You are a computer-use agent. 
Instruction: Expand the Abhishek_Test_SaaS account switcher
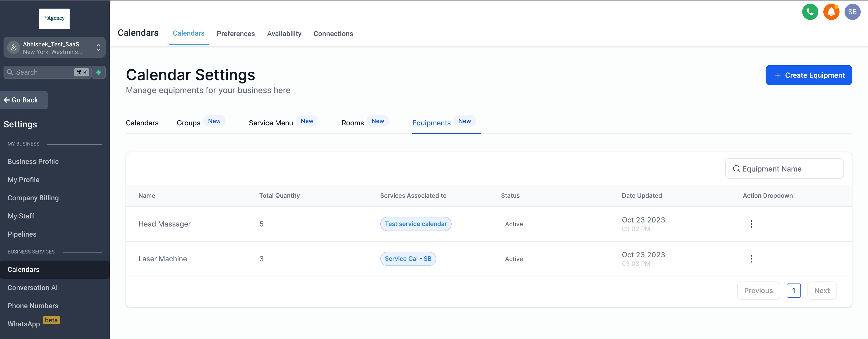pos(54,47)
